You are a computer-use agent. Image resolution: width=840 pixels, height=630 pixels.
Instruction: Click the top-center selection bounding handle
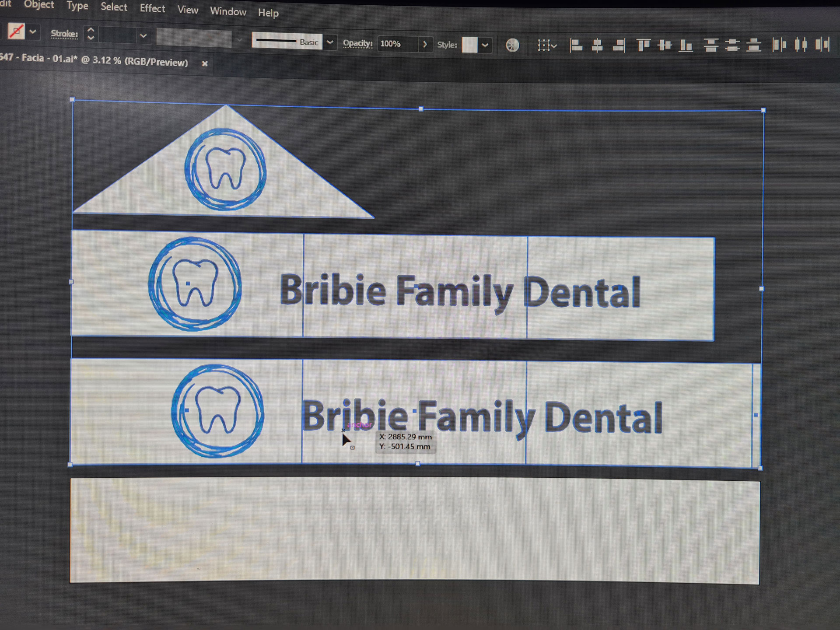point(421,108)
